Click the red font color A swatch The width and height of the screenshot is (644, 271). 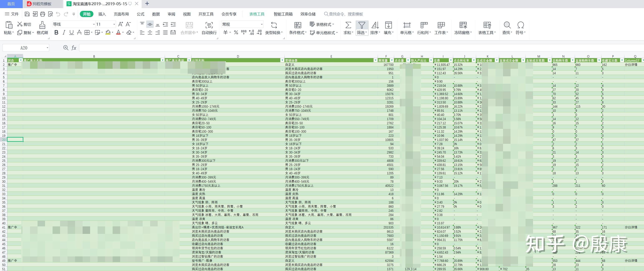[x=118, y=33]
